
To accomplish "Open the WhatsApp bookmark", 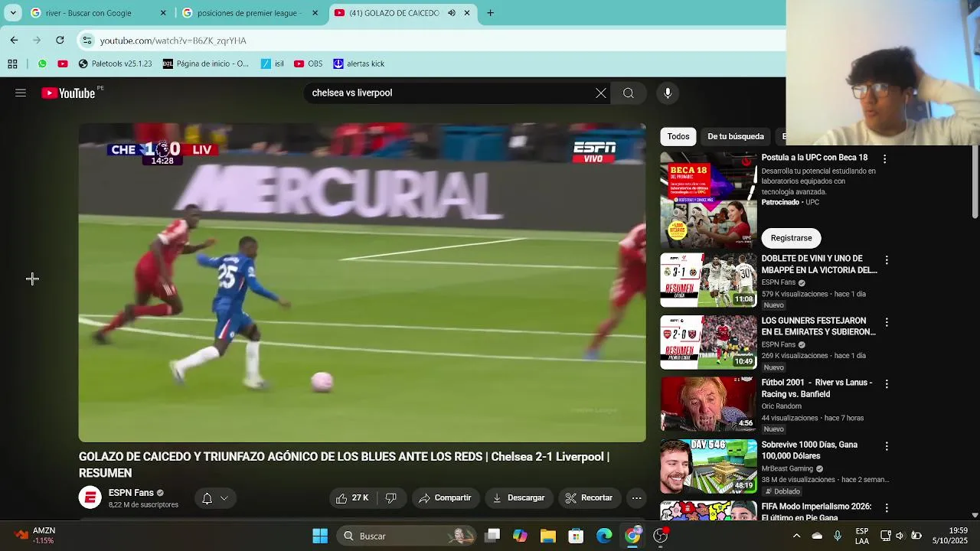I will point(42,64).
